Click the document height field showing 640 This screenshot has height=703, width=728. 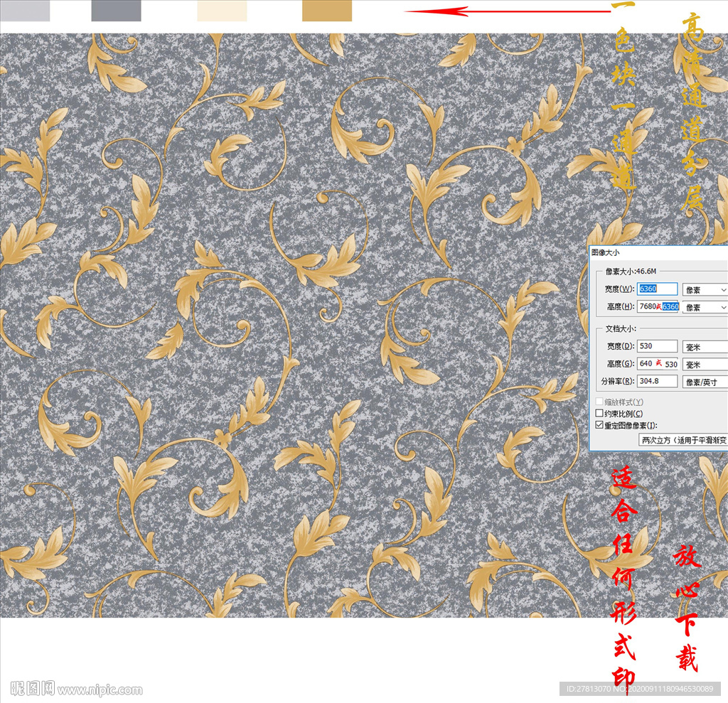(x=658, y=363)
